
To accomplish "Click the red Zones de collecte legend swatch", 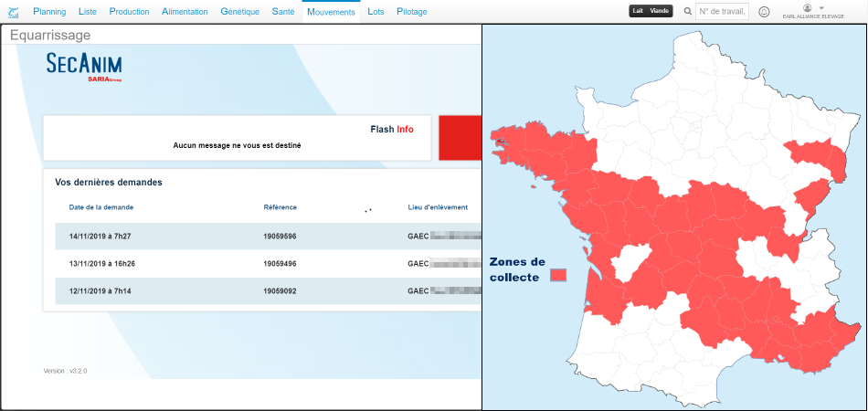I will click(x=558, y=275).
